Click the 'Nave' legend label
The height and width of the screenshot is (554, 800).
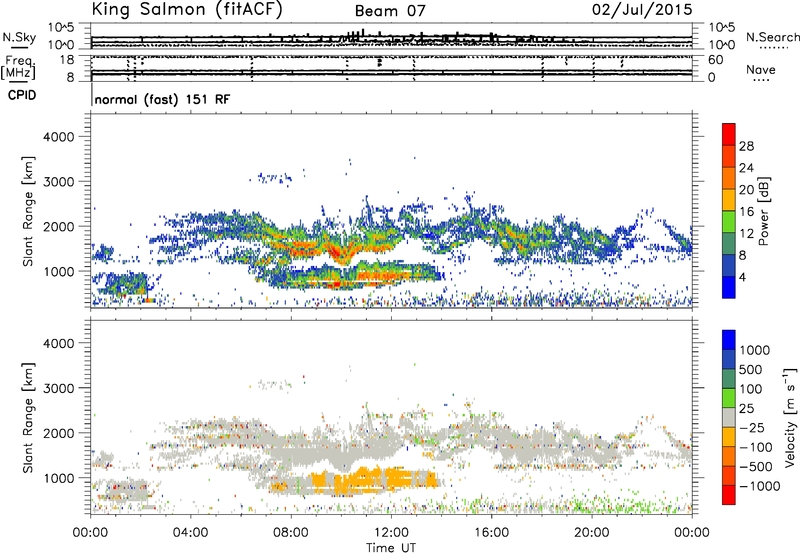[761, 69]
